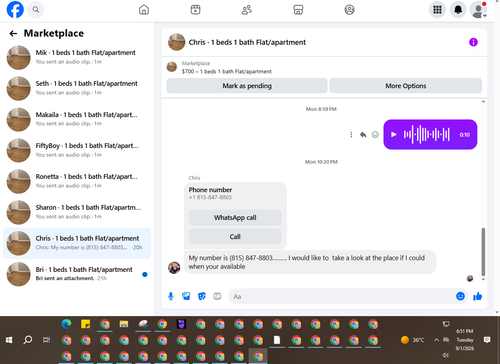Reply to the audio clip message
500x364 pixels.
coord(363,134)
